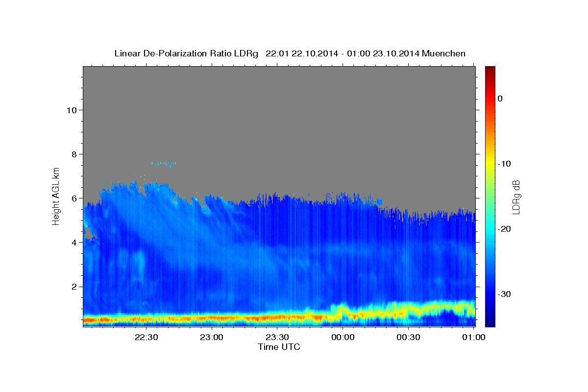Click the '23:30' time tick label
The image size is (588, 392).
277,337
